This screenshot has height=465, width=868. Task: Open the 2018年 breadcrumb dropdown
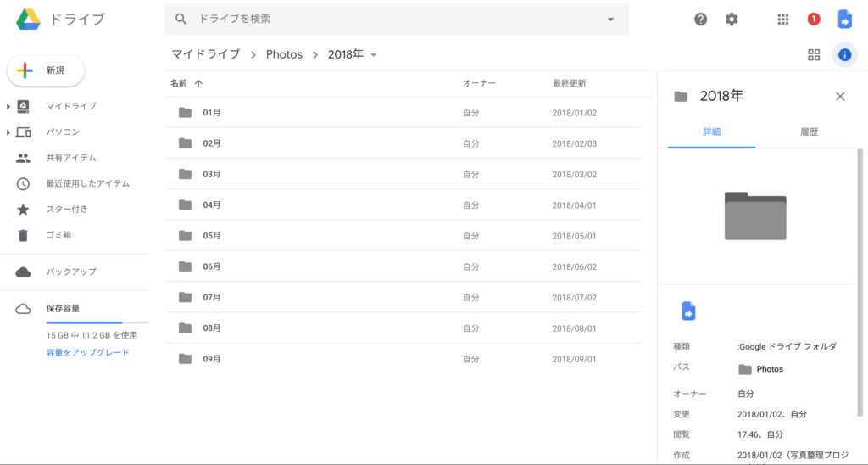(x=374, y=55)
